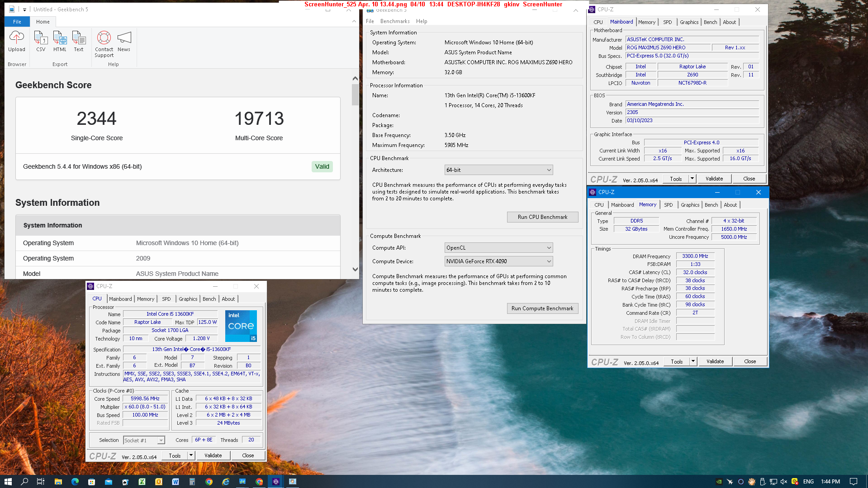The width and height of the screenshot is (868, 488).
Task: Open the Architecture 64-bit dropdown
Action: point(498,170)
